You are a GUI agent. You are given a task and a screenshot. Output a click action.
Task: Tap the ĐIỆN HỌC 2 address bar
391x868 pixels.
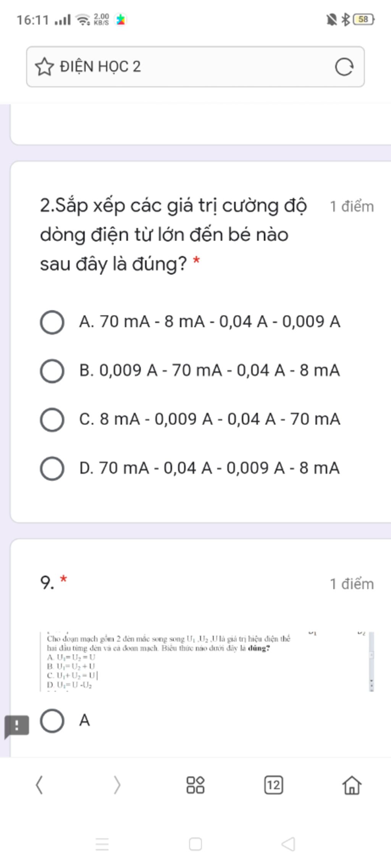(195, 67)
